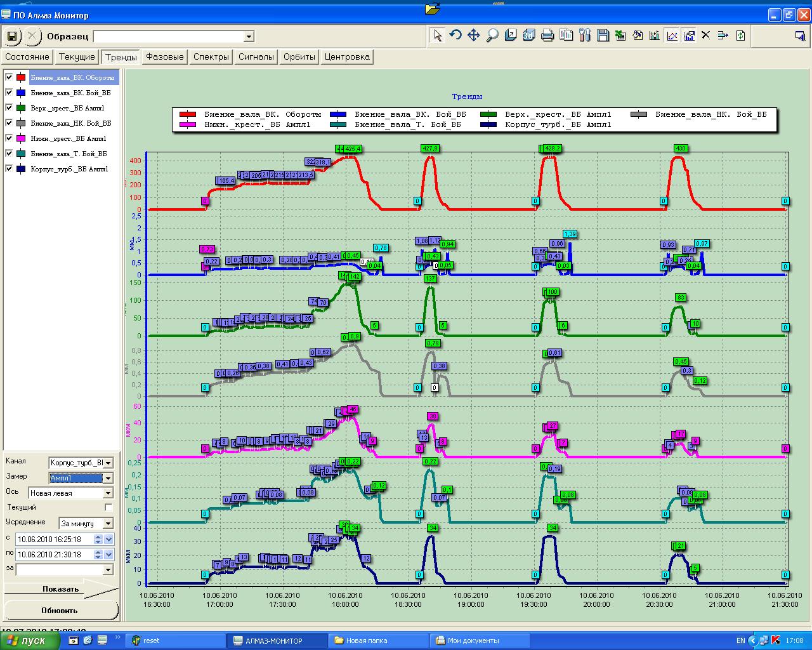
Task: Switch to the Сигналы tab
Action: (256, 56)
